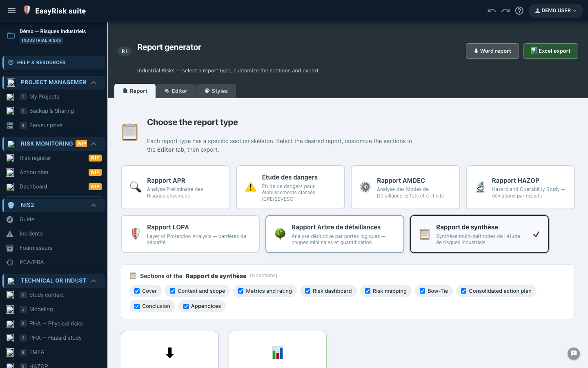Click the Word report button
Viewport: 588px width, 368px height.
click(492, 51)
